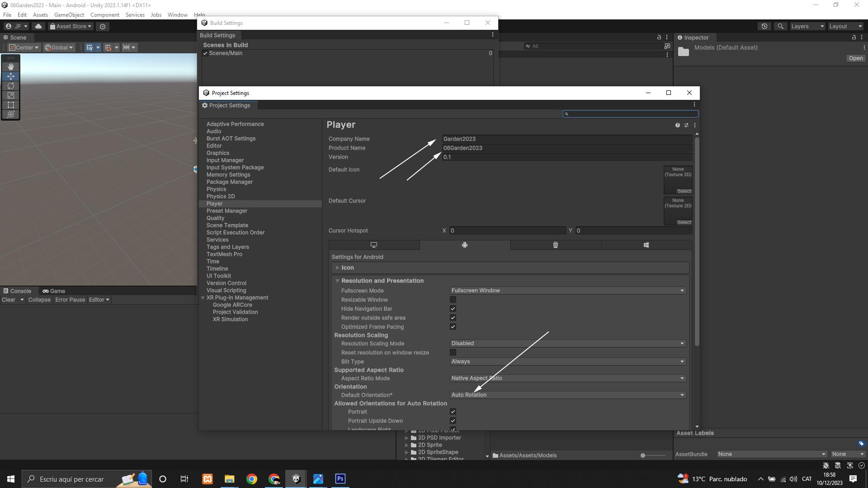The height and width of the screenshot is (488, 868).
Task: Click the cloud services icon
Action: (38, 26)
